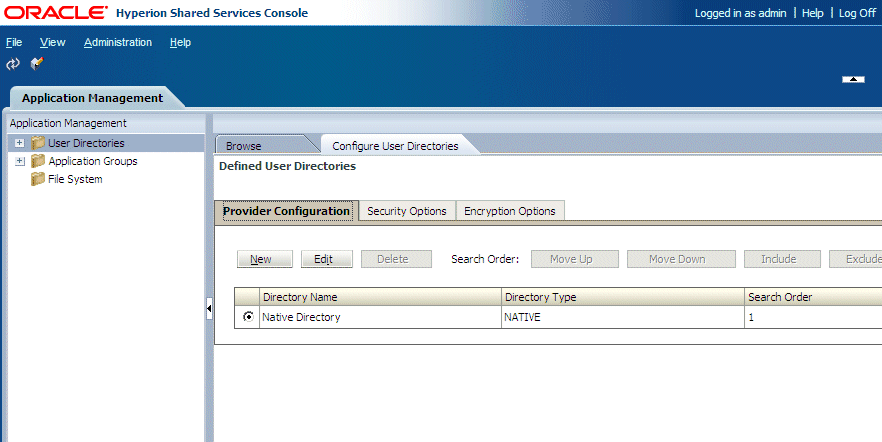This screenshot has width=882, height=442.
Task: Switch to the Browse tab
Action: click(244, 146)
